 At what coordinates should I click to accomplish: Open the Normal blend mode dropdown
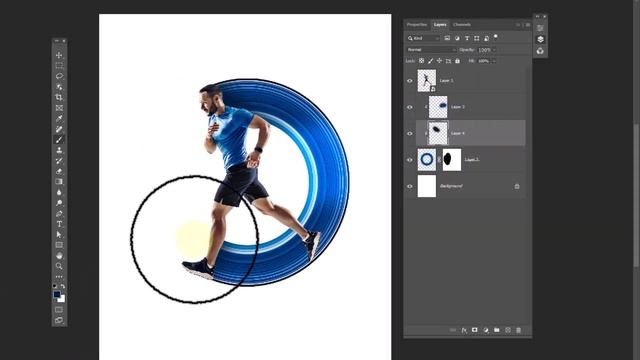pos(431,50)
